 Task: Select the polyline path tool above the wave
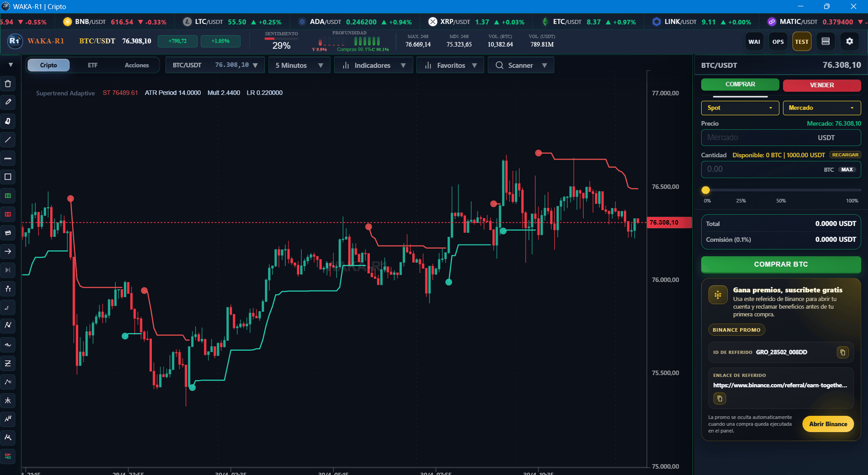8,325
